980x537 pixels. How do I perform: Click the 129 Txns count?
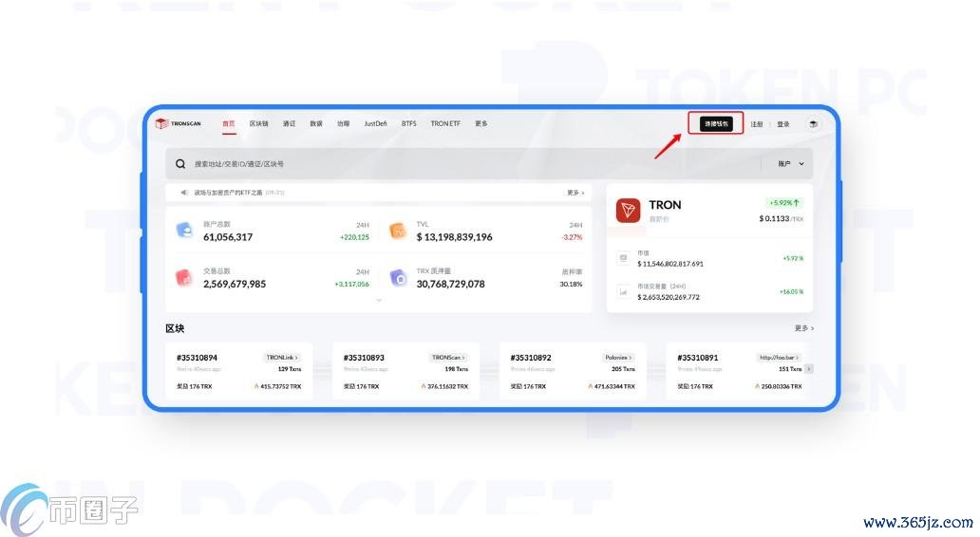point(290,369)
